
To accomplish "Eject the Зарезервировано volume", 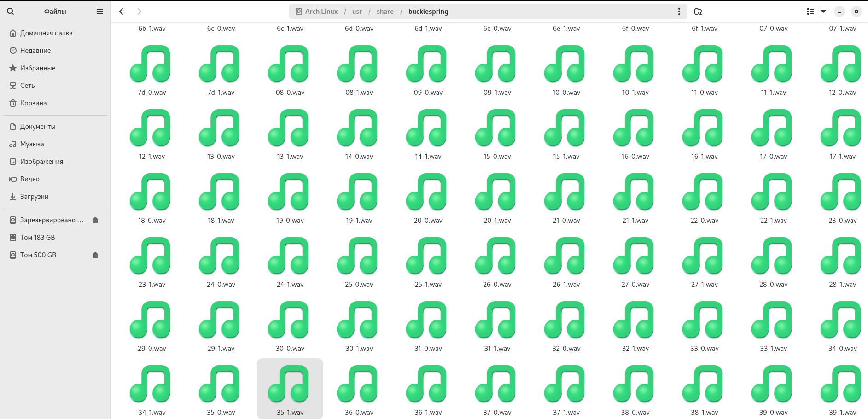I will pyautogui.click(x=95, y=220).
